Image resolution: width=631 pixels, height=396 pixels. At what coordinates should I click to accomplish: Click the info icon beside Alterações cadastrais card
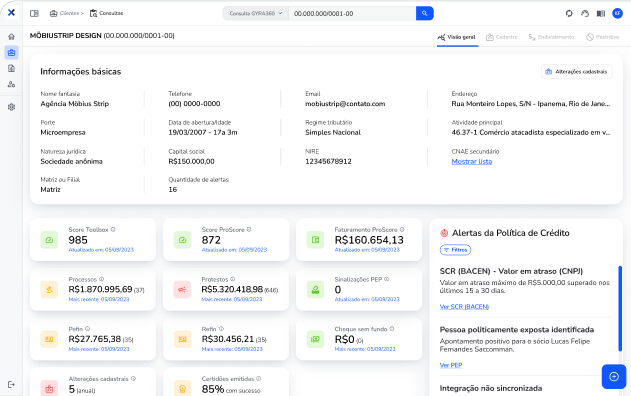point(133,378)
